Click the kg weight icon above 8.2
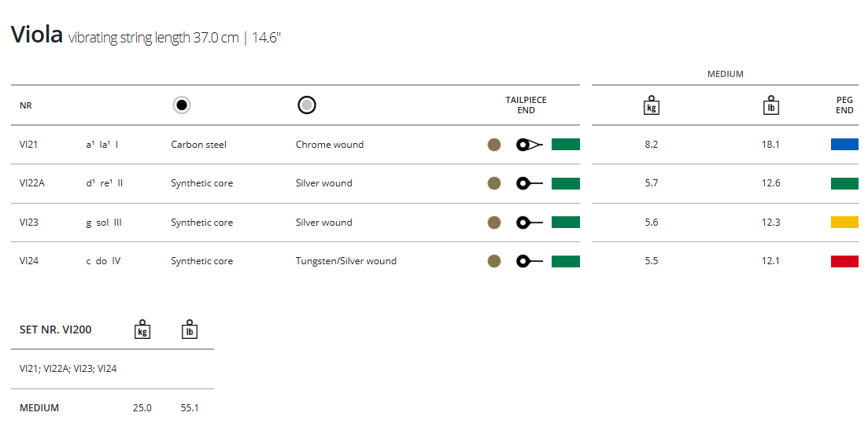868x427 pixels. pos(651,105)
